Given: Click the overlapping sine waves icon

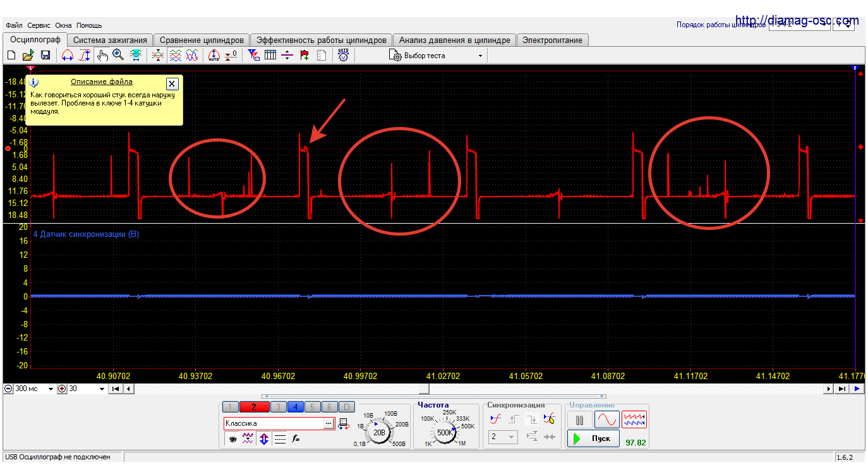Looking at the screenshot, I should 192,56.
